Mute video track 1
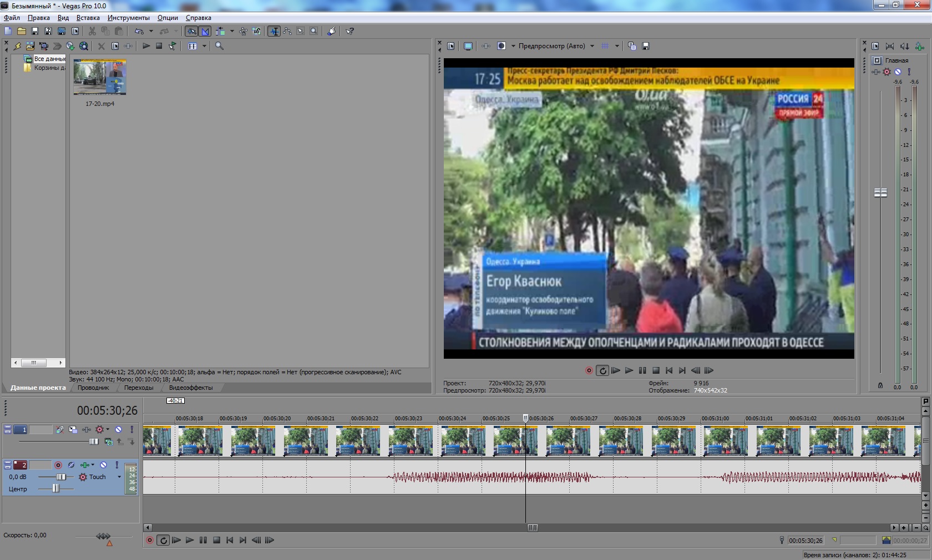The height and width of the screenshot is (560, 932). click(x=118, y=430)
